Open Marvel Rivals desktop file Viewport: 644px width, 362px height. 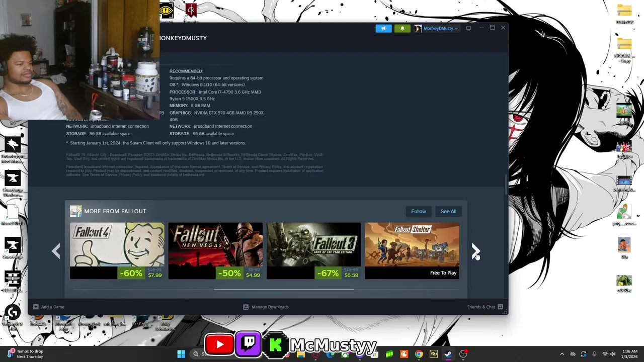click(13, 215)
